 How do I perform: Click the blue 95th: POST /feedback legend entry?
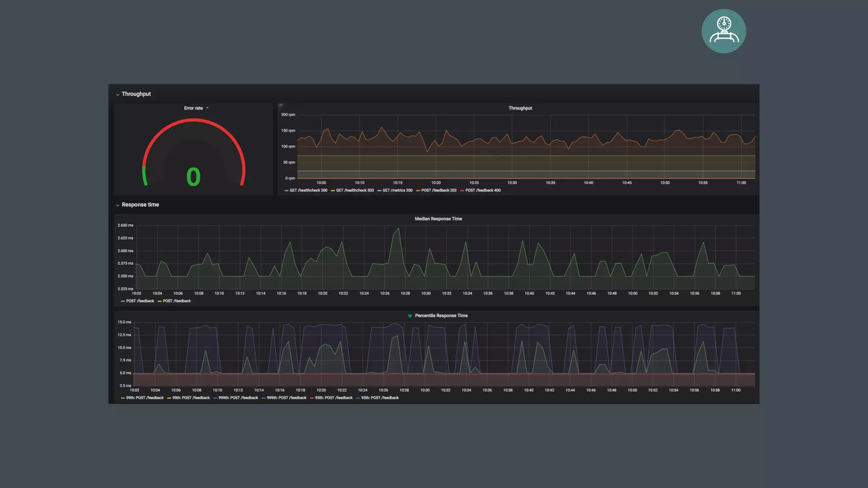pos(380,398)
